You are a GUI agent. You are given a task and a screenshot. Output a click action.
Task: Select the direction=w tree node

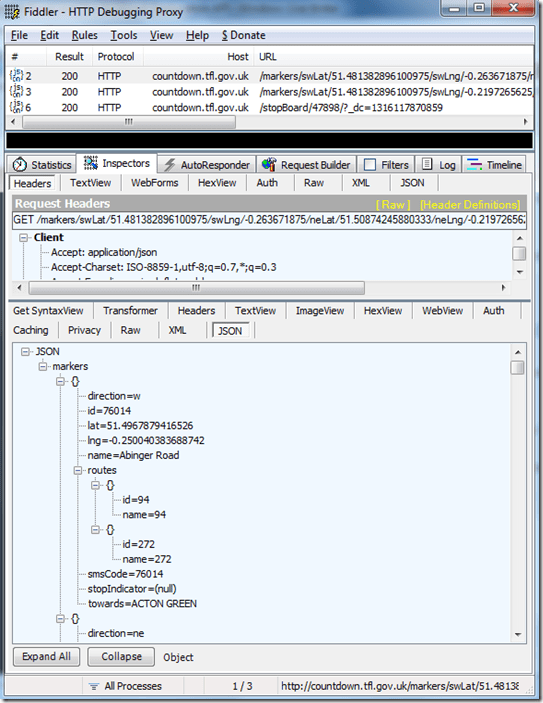(x=114, y=396)
